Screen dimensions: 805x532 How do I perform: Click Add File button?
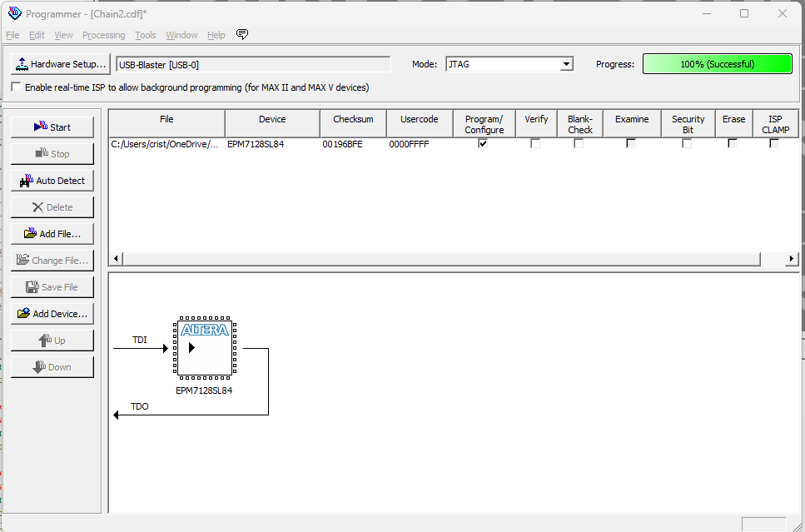[52, 234]
